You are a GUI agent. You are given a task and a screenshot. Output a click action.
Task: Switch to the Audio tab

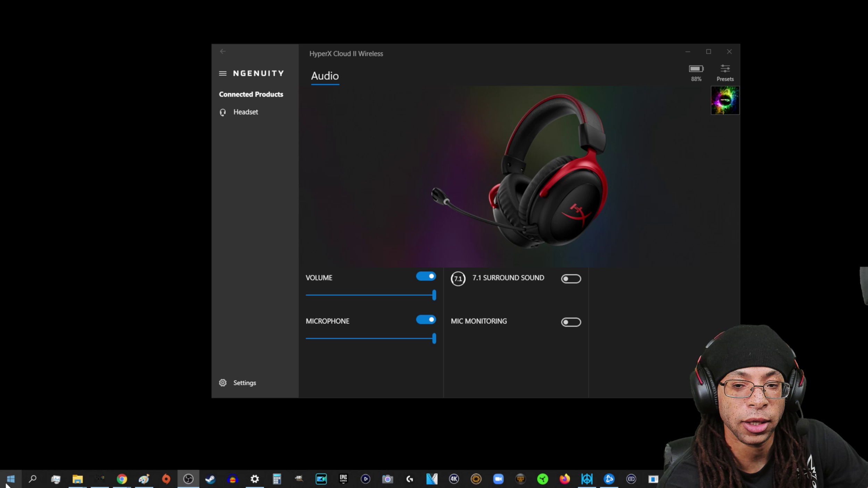325,76
